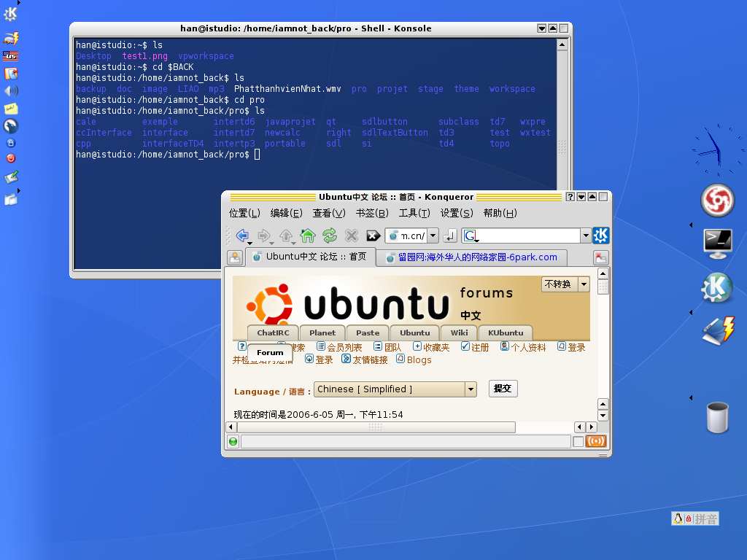Open the 设置(S) menu
Screen dimensions: 747x560
tap(457, 213)
